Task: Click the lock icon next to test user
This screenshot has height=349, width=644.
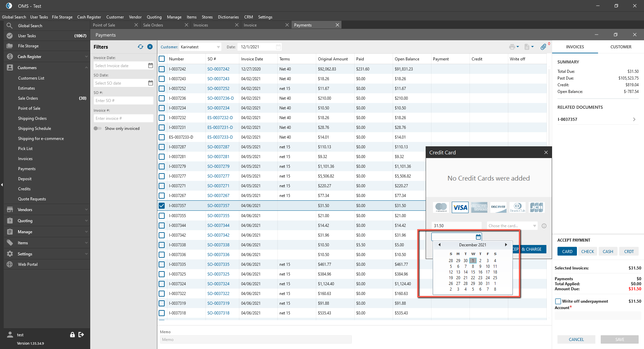Action: pyautogui.click(x=72, y=335)
